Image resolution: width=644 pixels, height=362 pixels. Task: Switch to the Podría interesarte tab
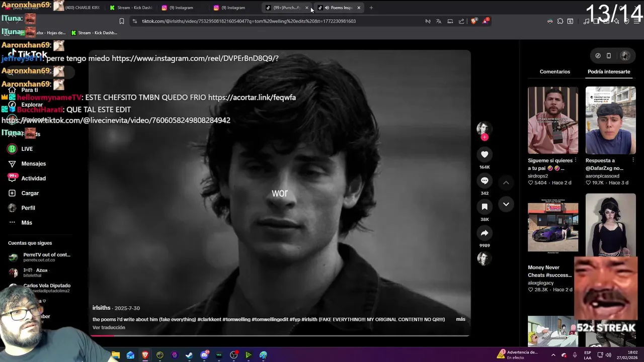(609, 71)
